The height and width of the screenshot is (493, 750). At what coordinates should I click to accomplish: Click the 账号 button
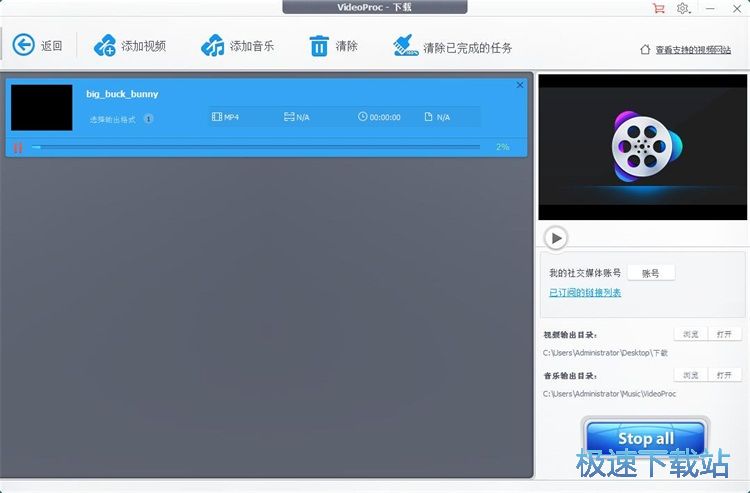(651, 273)
